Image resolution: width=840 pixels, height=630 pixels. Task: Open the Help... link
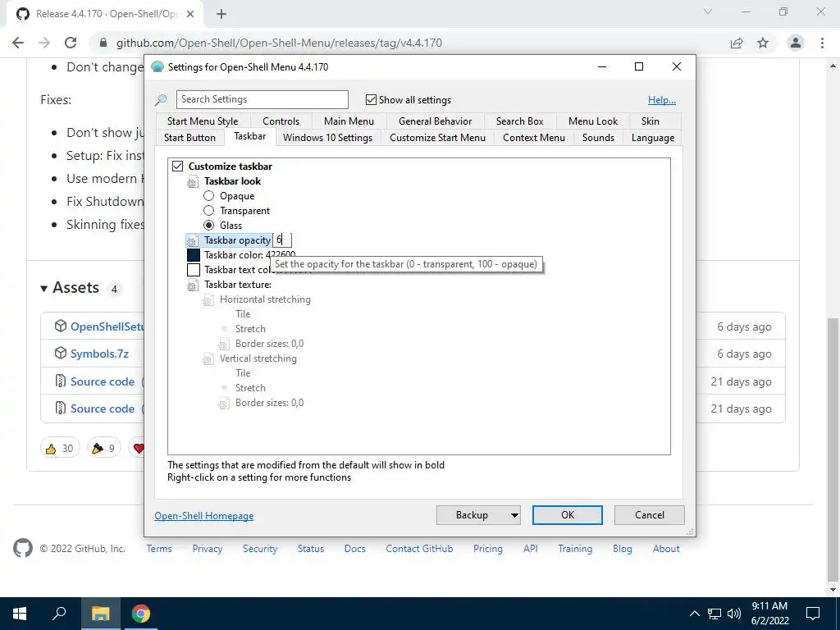(662, 100)
